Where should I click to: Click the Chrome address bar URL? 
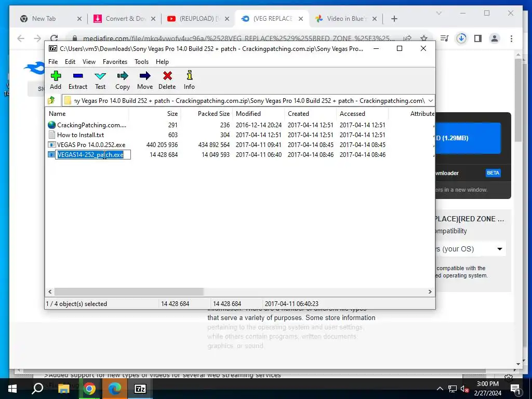point(239,38)
